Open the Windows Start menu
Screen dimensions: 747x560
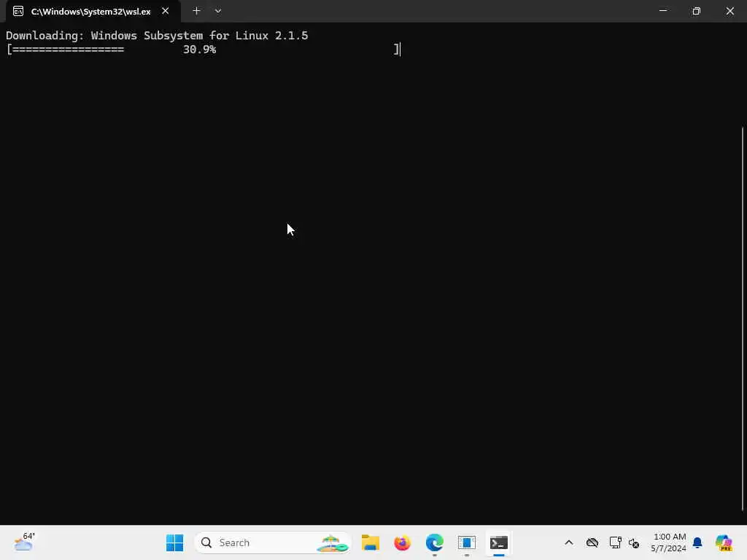click(x=175, y=542)
